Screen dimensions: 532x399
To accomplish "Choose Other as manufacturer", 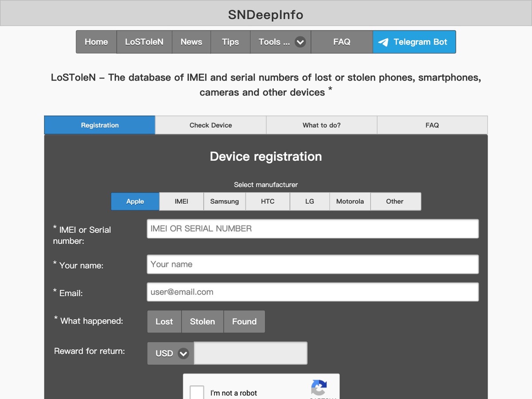I will [x=395, y=201].
